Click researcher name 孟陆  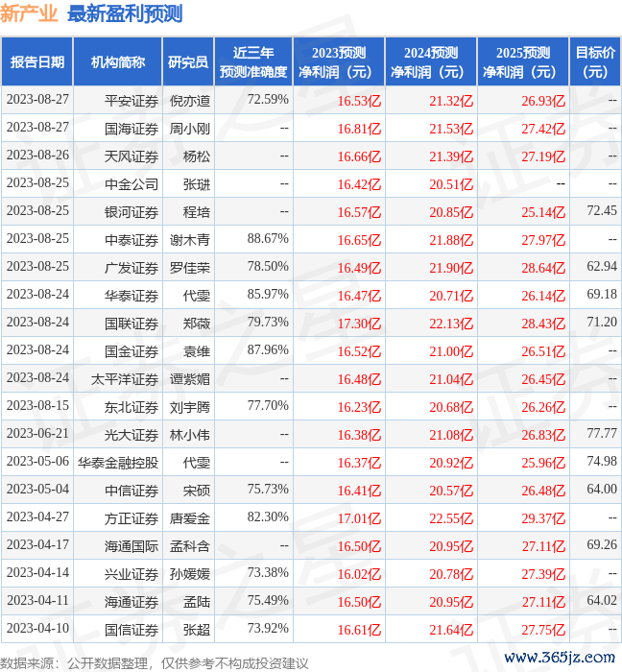coord(197,602)
